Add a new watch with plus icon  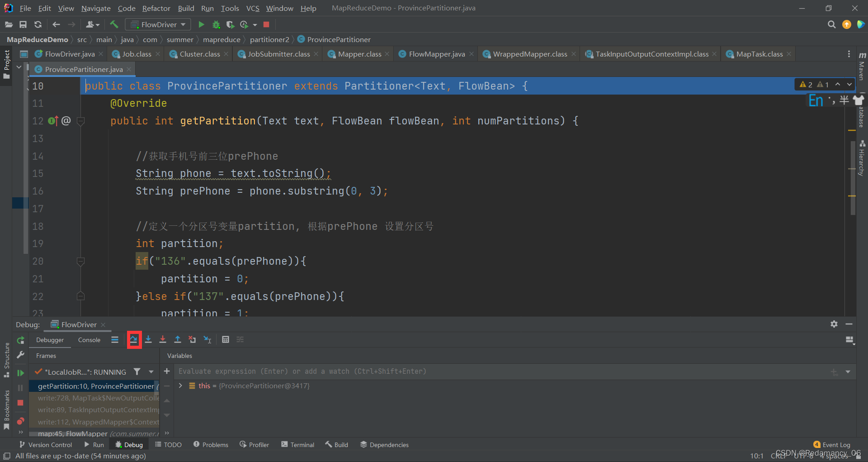click(x=167, y=372)
